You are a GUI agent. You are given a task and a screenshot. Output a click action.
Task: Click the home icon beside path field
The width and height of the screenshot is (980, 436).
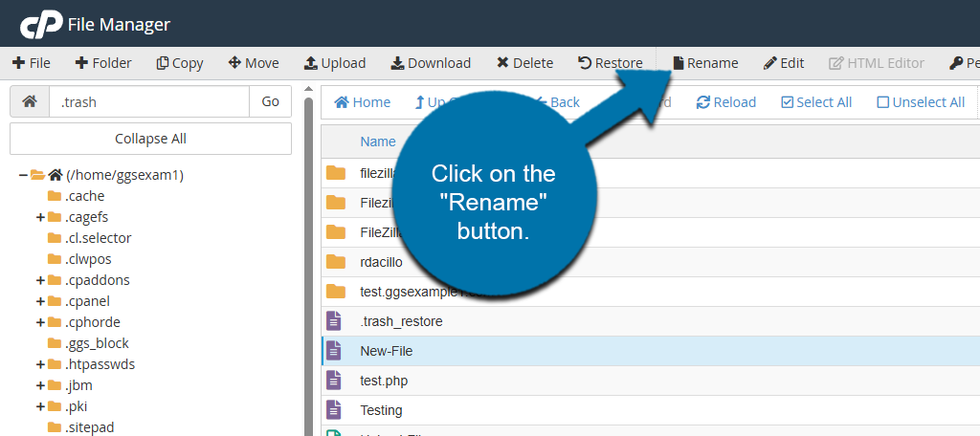[30, 101]
